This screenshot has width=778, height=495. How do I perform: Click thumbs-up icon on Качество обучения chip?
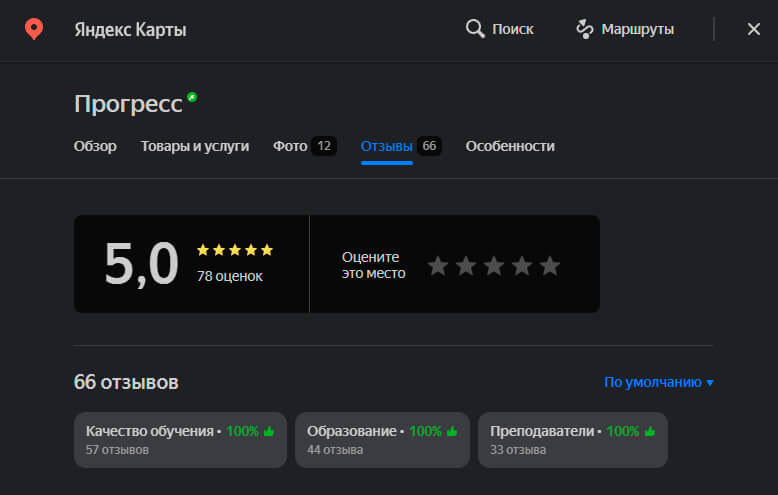[x=269, y=431]
